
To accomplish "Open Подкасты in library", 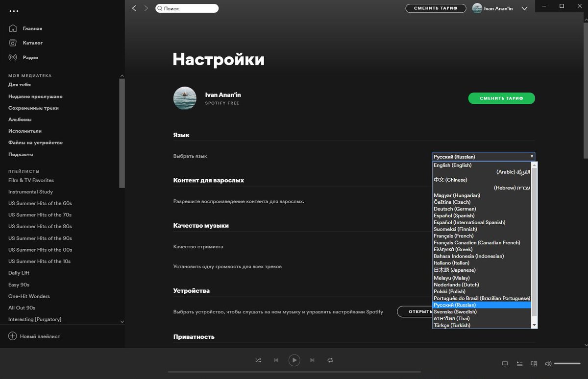I will click(21, 155).
